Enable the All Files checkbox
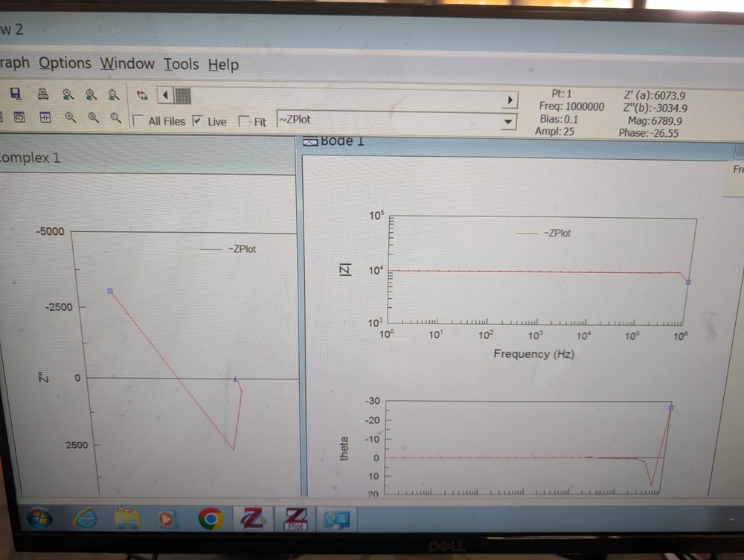 tap(138, 120)
